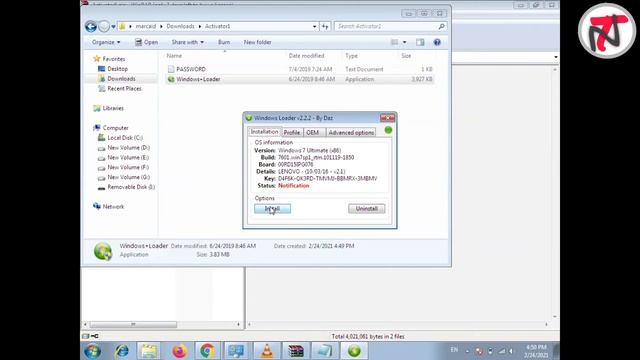Click the Favorites star in navigation pane
Viewport: 640px width, 360px height.
(97, 59)
